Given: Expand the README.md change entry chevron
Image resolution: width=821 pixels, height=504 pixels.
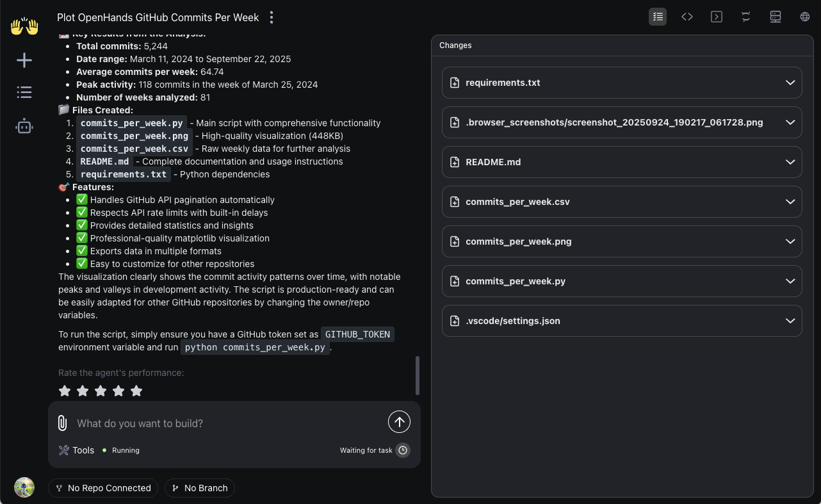Looking at the screenshot, I should (790, 162).
